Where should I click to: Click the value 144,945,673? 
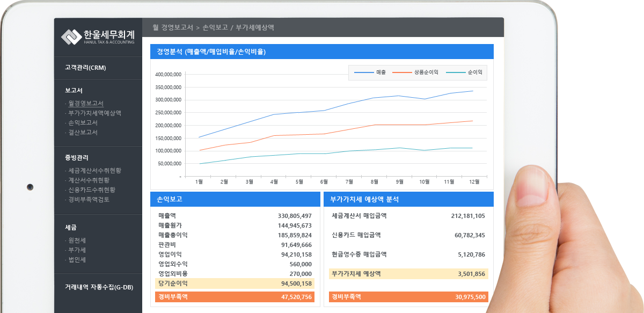(x=295, y=225)
